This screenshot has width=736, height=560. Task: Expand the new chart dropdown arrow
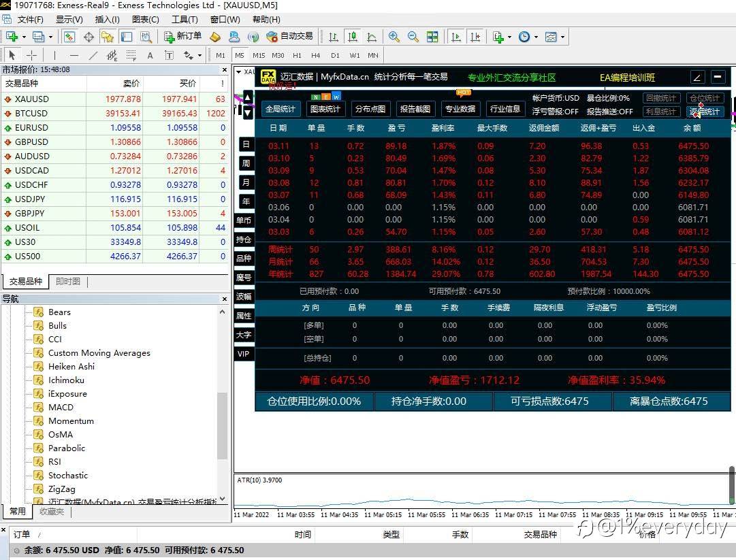coord(24,37)
